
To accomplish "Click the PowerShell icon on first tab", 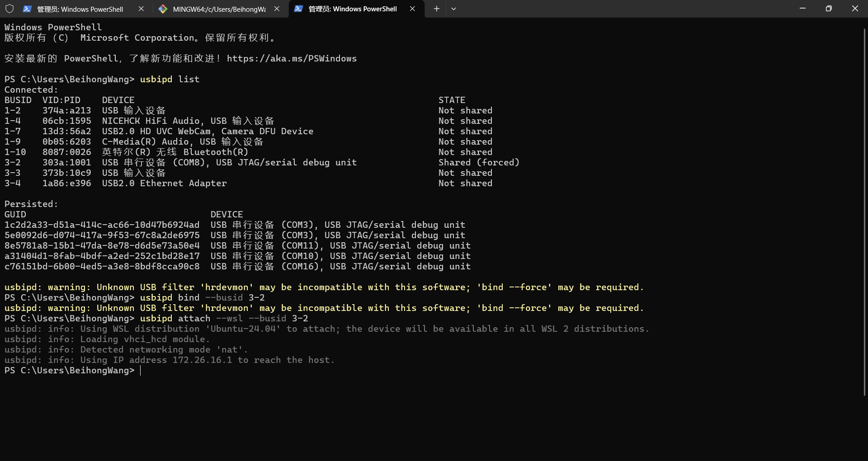I will pyautogui.click(x=27, y=9).
